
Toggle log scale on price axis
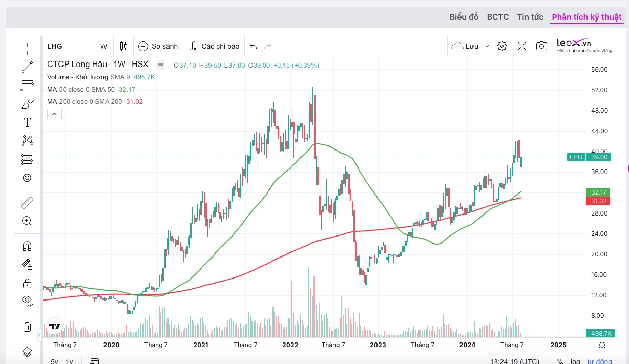point(575,361)
